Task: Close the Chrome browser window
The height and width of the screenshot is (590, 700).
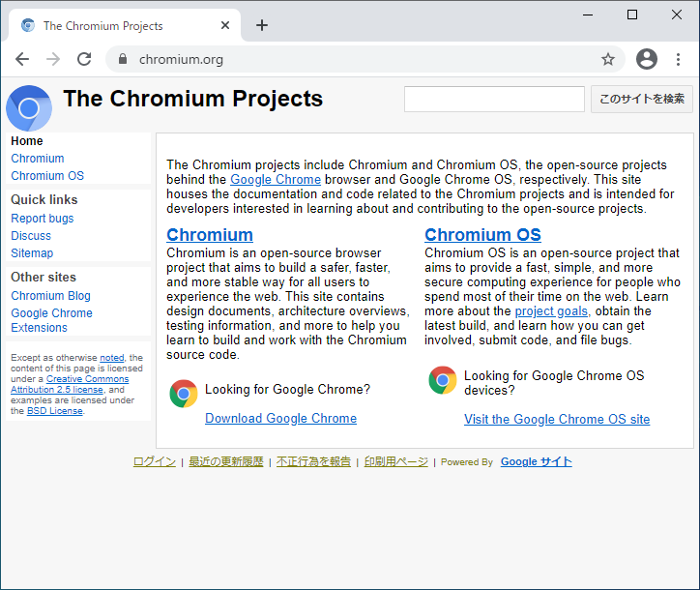Action: click(677, 15)
